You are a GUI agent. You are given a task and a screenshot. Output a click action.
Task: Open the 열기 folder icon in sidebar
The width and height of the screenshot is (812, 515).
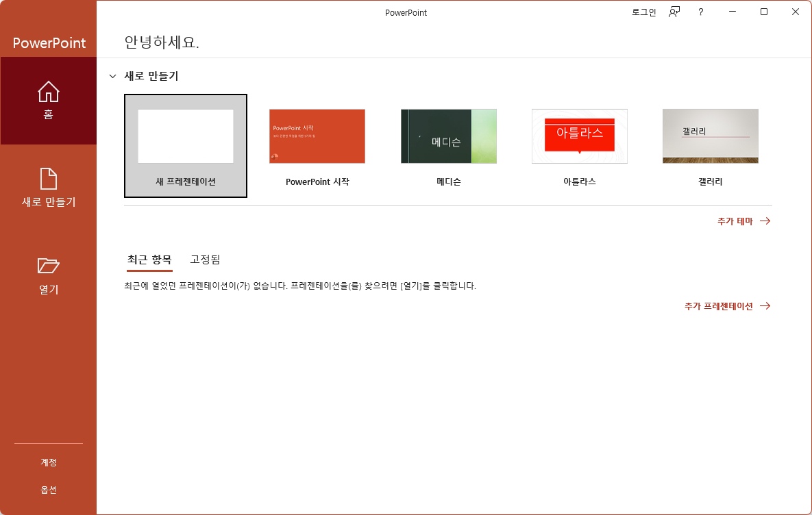tap(48, 266)
